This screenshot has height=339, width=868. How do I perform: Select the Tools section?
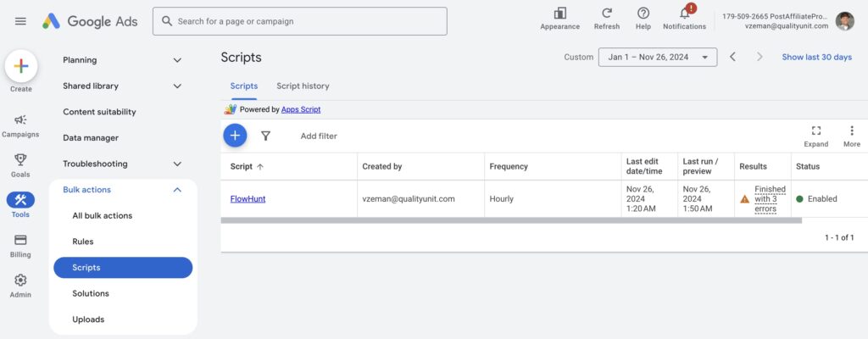20,205
